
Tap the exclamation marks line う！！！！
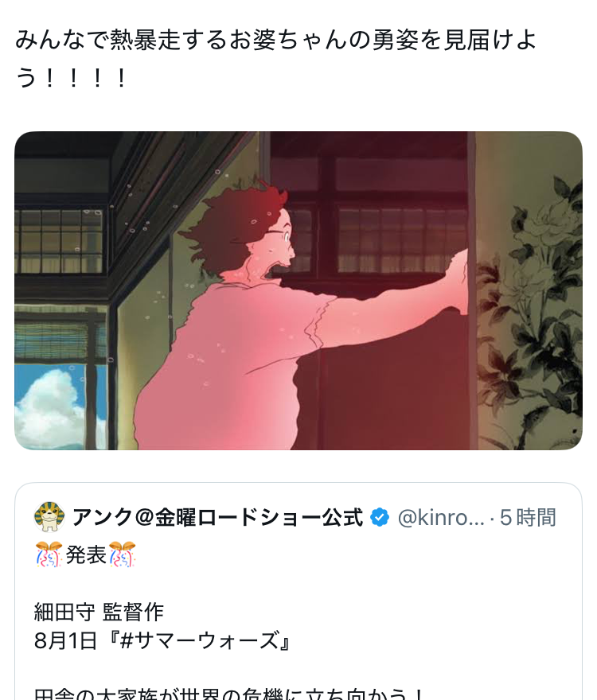point(72,79)
